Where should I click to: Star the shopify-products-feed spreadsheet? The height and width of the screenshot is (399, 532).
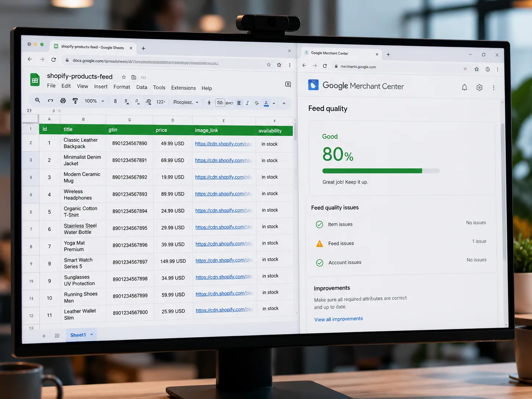[124, 77]
